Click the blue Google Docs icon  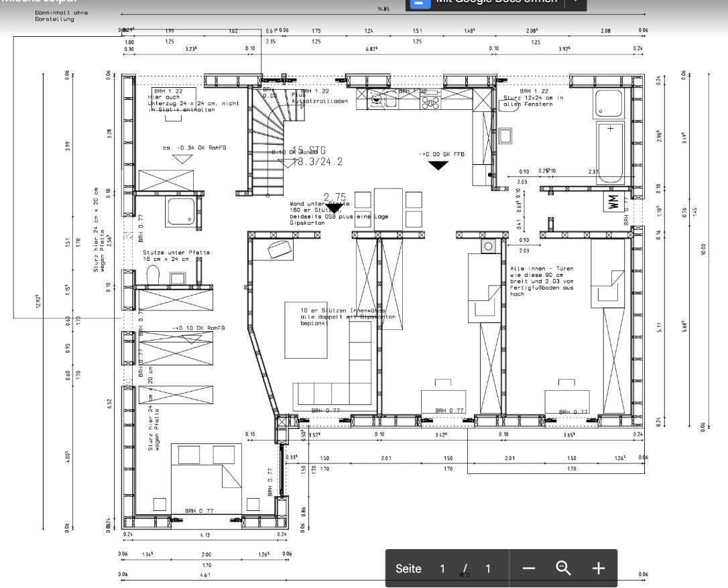tap(420, 2)
